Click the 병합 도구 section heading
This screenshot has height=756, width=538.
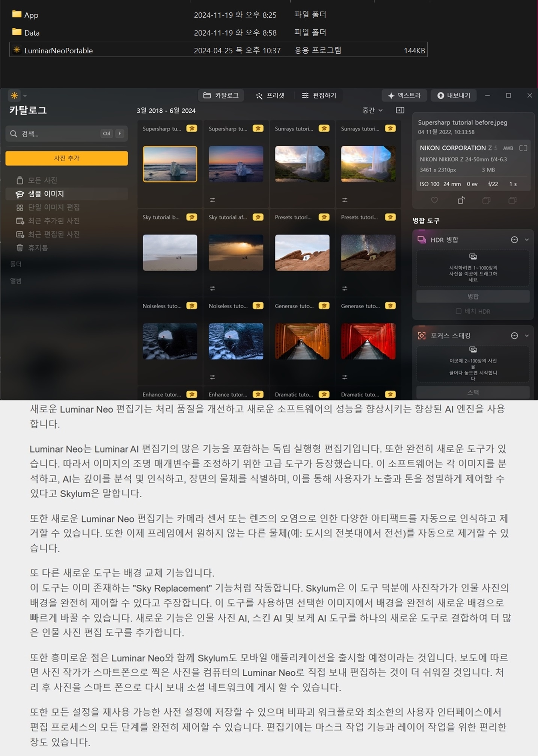click(426, 221)
